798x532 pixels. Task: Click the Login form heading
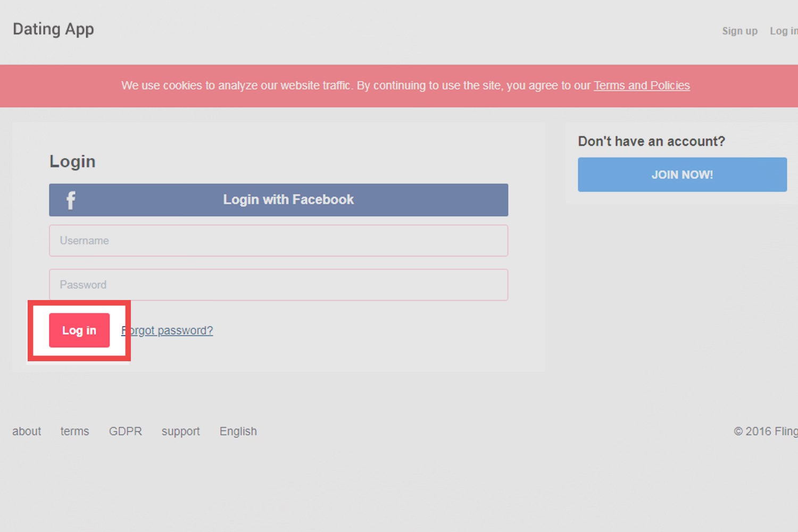[72, 161]
